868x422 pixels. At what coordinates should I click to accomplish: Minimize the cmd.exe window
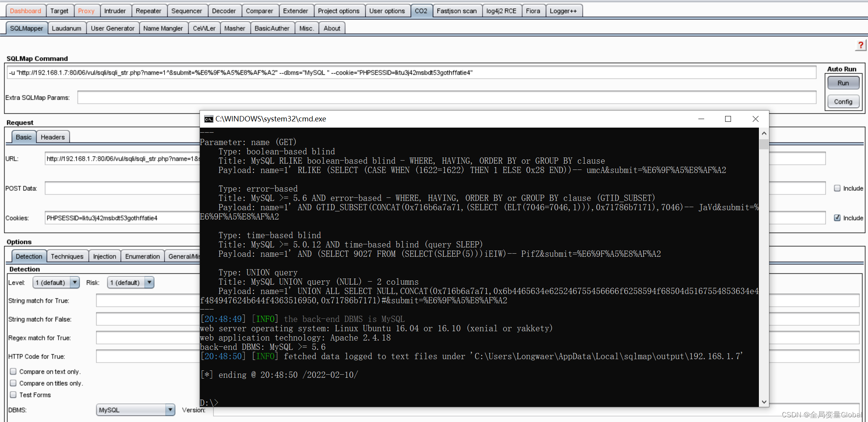[701, 119]
